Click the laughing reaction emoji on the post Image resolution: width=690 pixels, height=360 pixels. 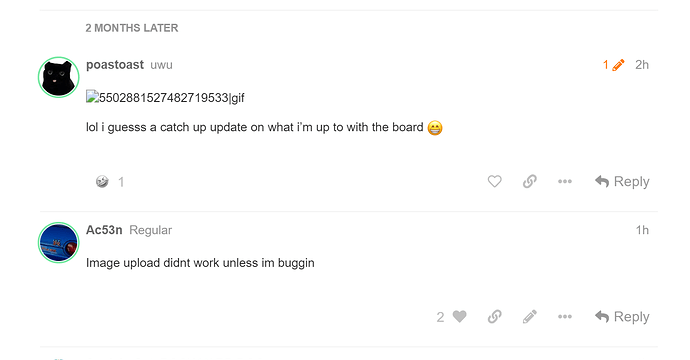coord(102,181)
